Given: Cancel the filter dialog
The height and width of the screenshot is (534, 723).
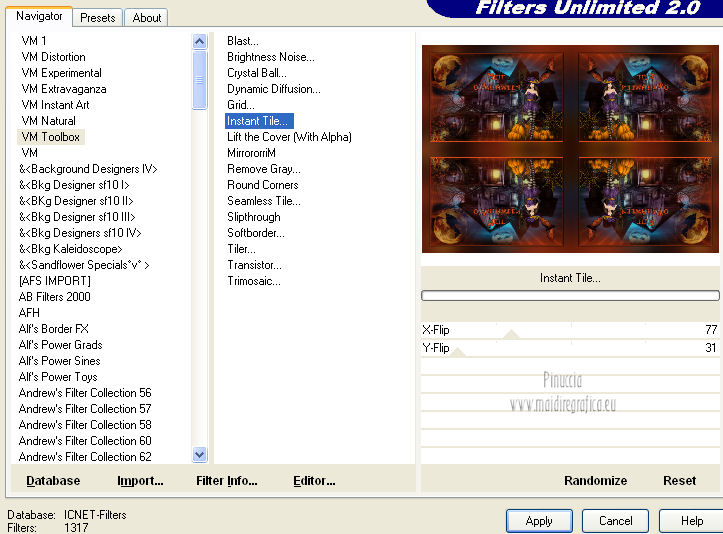Looking at the screenshot, I should (x=615, y=521).
